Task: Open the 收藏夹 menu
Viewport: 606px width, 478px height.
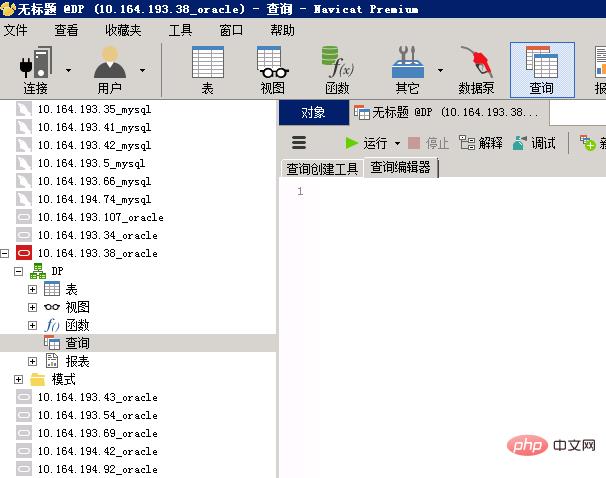Action: [123, 30]
